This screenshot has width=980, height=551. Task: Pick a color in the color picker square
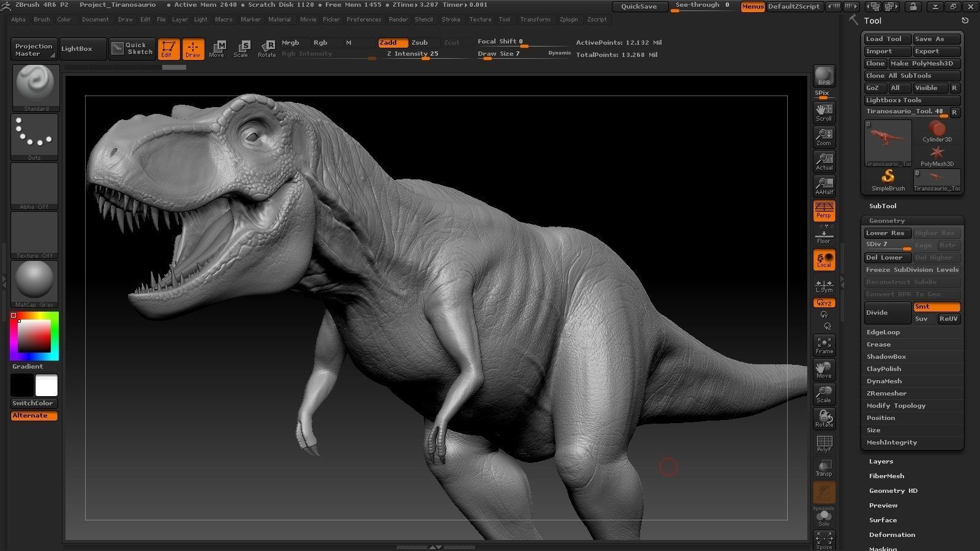pos(34,335)
